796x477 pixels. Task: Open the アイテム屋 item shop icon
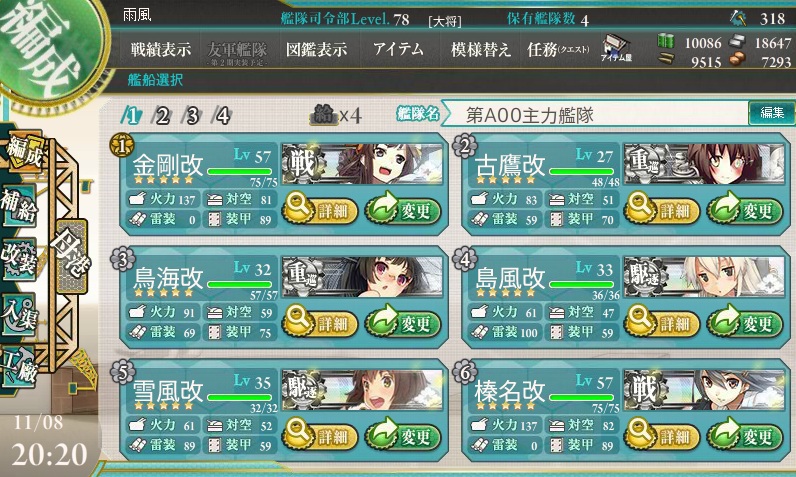pos(616,48)
